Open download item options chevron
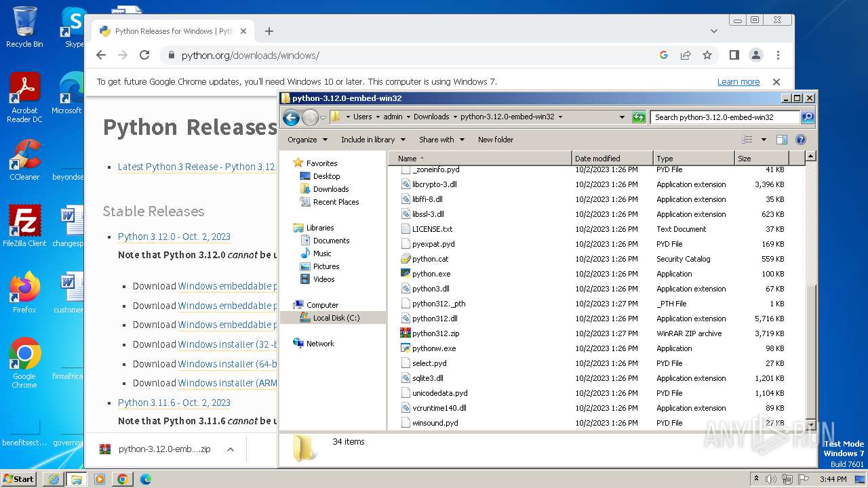Screen dimensions: 868x488 231,449
